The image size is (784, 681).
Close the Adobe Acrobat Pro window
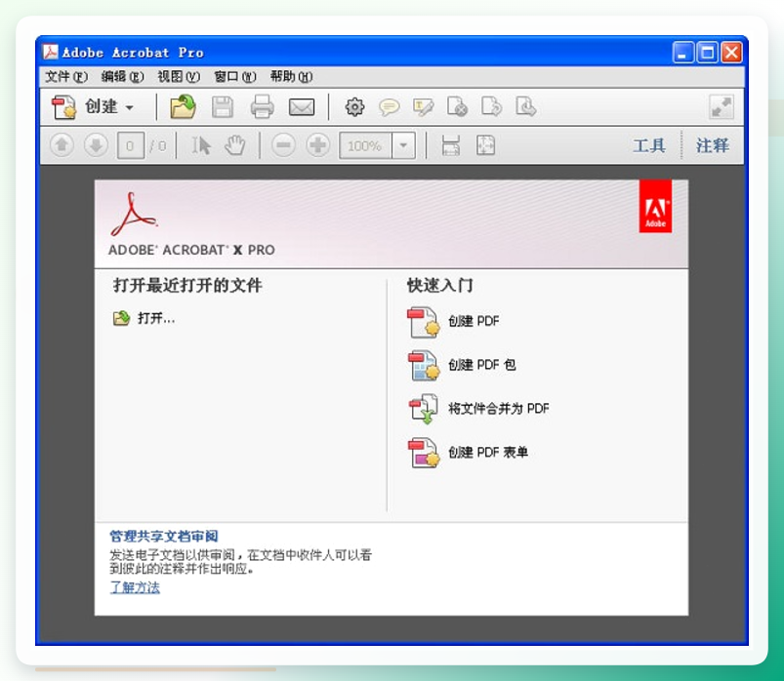(x=731, y=52)
